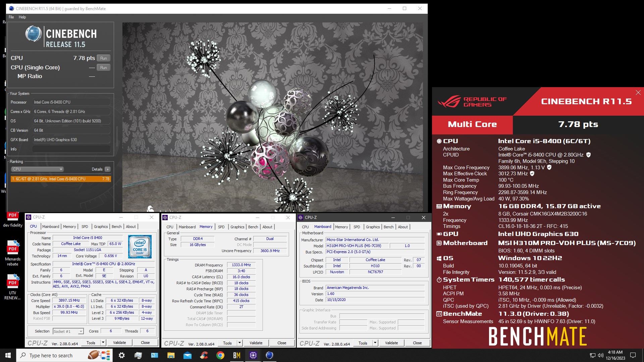
Task: Open Ranking CPU dropdown in Cinebench
Action: point(37,169)
